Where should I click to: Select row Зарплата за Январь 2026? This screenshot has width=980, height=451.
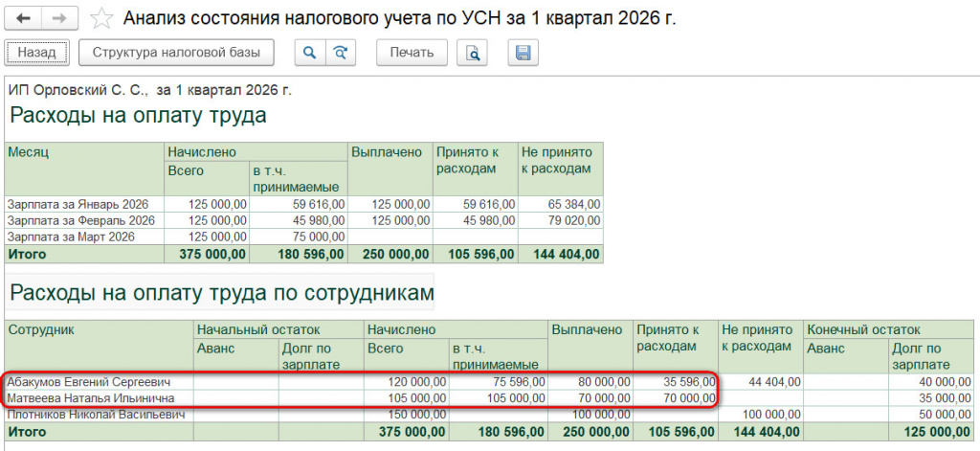point(303,204)
